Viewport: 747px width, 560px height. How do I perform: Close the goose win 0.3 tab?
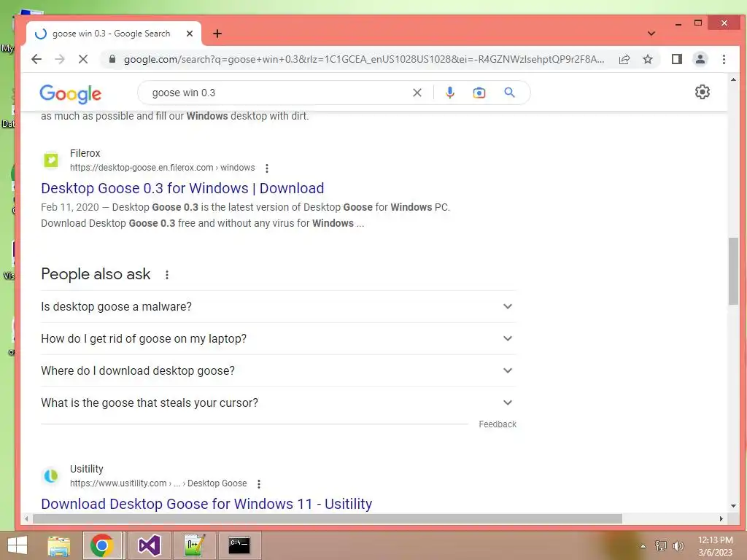coord(189,34)
